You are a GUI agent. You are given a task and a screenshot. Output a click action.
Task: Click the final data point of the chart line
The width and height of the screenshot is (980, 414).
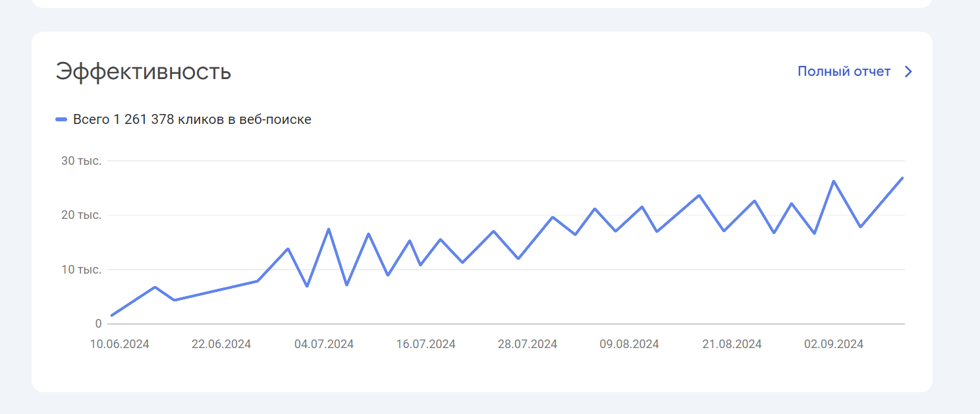click(902, 177)
